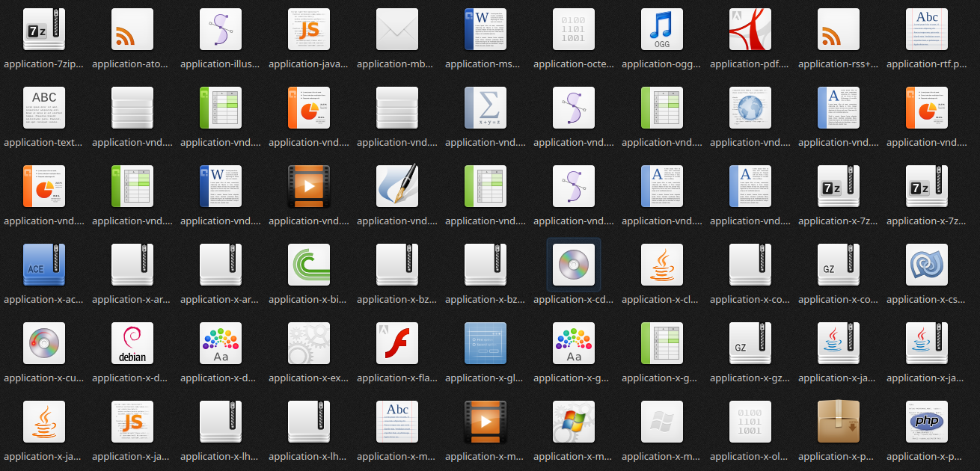Click the application-x-cd disc image icon
The height and width of the screenshot is (471, 980).
point(574,265)
